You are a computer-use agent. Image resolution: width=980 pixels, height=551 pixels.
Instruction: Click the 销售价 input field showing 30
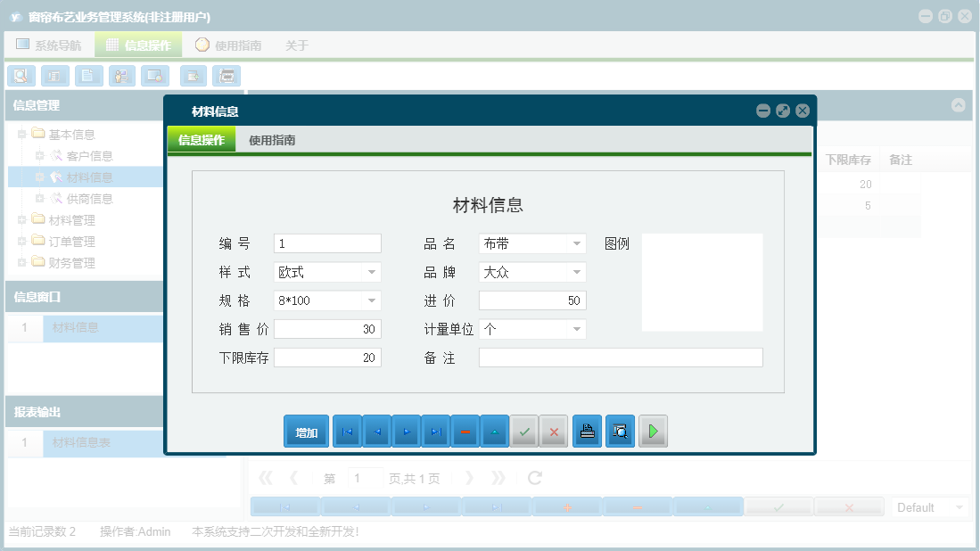pos(327,329)
